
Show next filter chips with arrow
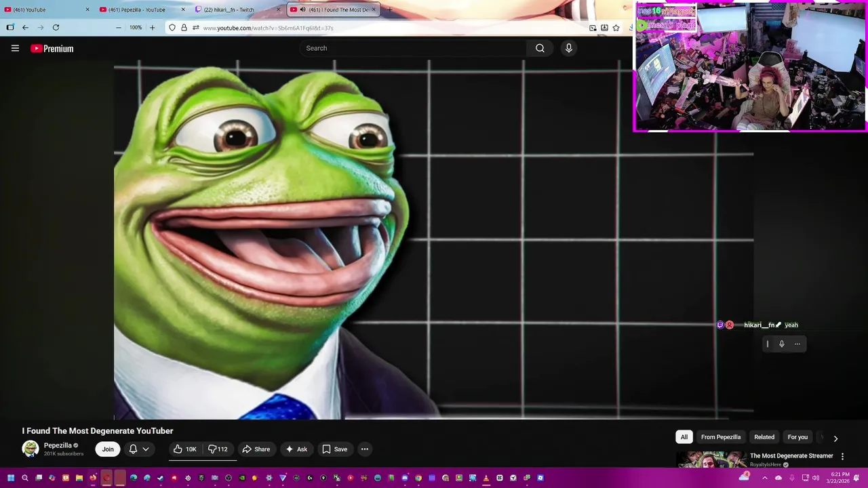tap(835, 439)
